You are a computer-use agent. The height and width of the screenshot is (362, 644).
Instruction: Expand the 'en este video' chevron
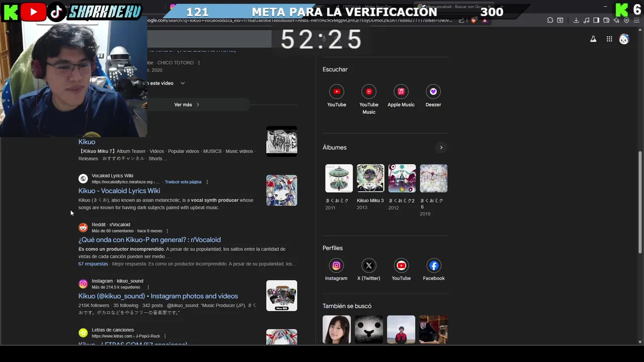183,83
